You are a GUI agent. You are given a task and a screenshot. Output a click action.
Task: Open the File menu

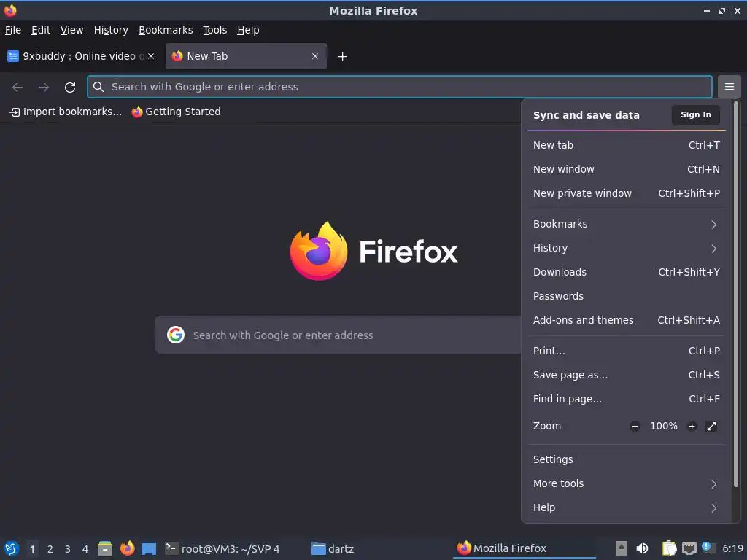(13, 30)
